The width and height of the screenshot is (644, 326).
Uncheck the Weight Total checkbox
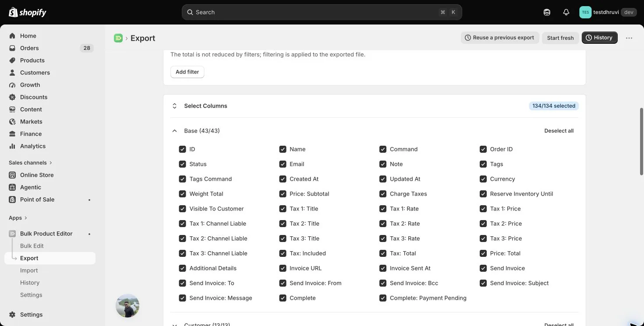(182, 194)
